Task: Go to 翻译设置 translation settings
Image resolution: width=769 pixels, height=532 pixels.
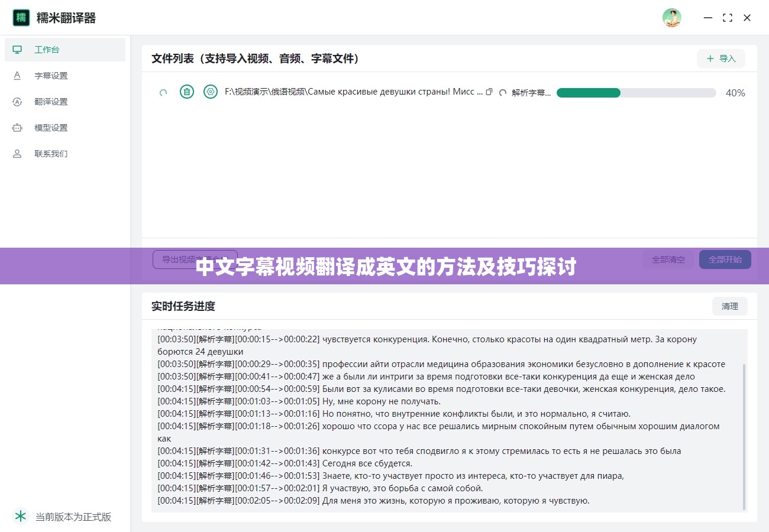Action: click(65, 102)
